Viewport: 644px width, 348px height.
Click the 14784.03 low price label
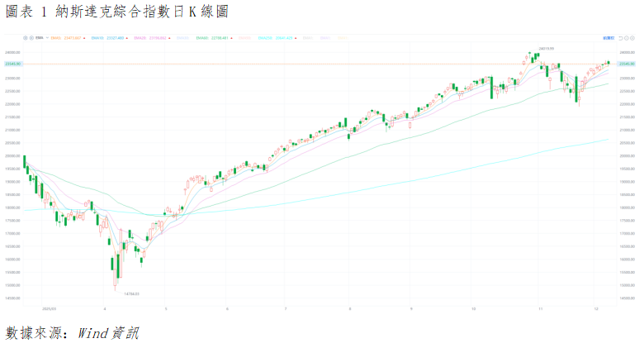click(x=132, y=293)
